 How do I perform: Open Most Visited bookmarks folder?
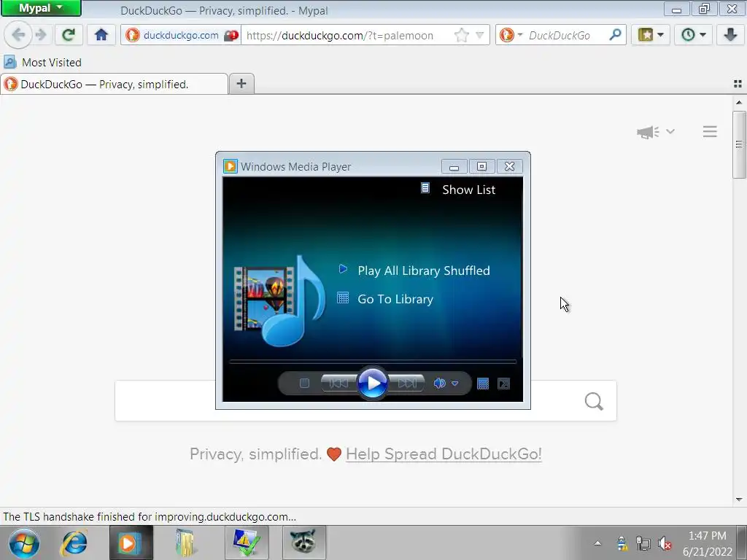[42, 63]
